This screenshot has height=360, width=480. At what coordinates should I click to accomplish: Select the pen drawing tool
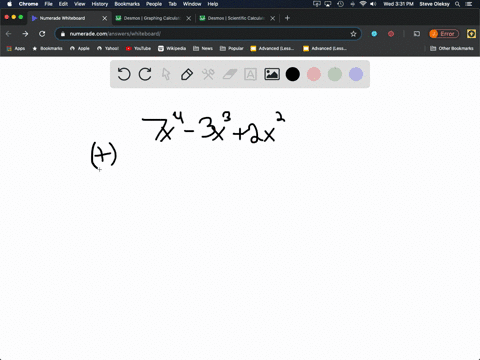[x=187, y=74]
